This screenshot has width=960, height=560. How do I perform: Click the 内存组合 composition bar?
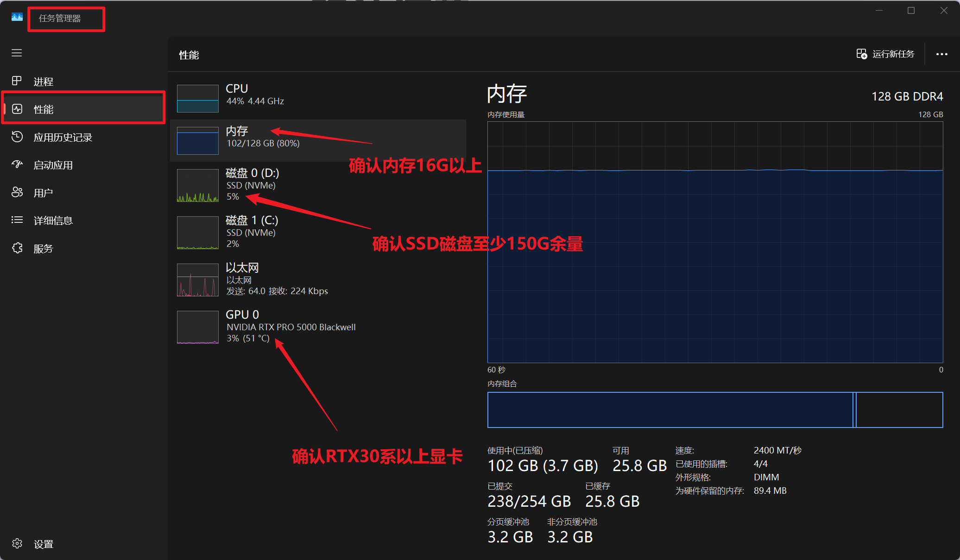point(715,410)
